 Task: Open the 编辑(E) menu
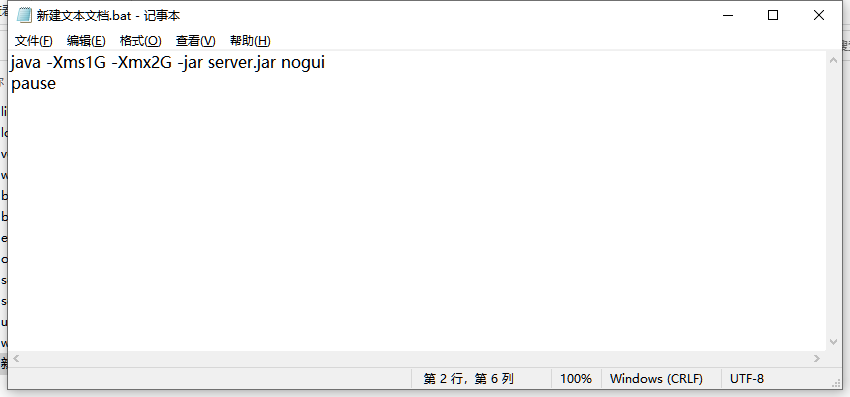pos(86,41)
